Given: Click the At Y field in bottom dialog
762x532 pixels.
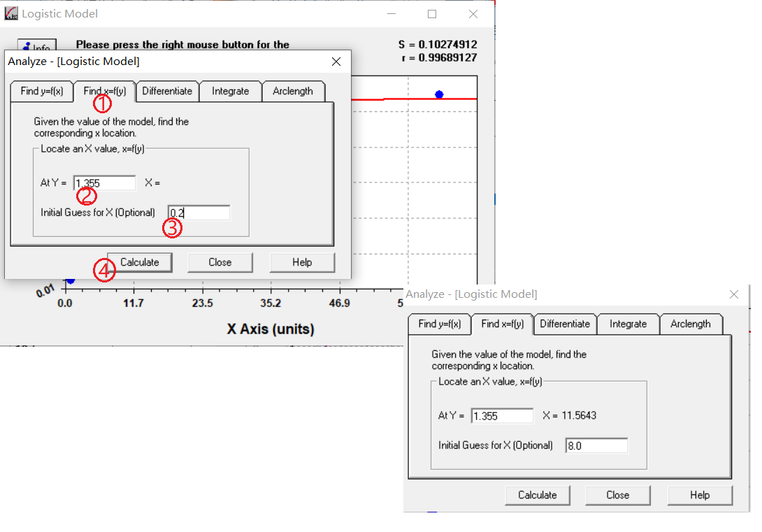Looking at the screenshot, I should point(501,415).
